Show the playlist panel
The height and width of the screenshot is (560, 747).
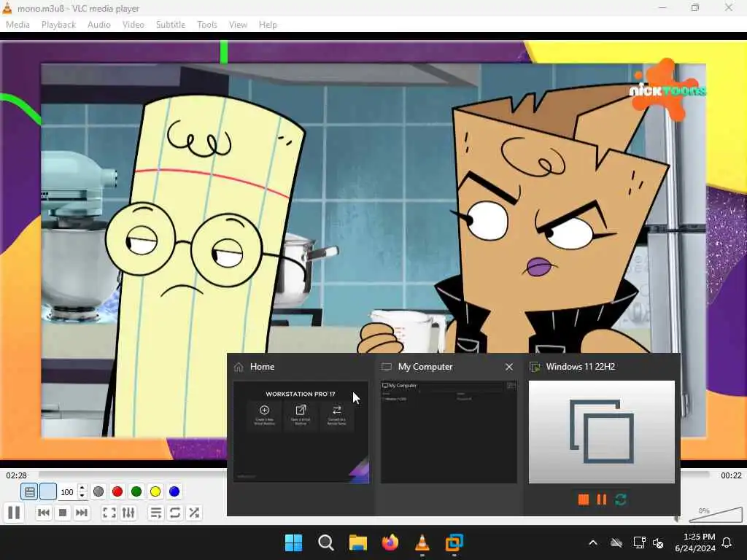[x=156, y=513]
